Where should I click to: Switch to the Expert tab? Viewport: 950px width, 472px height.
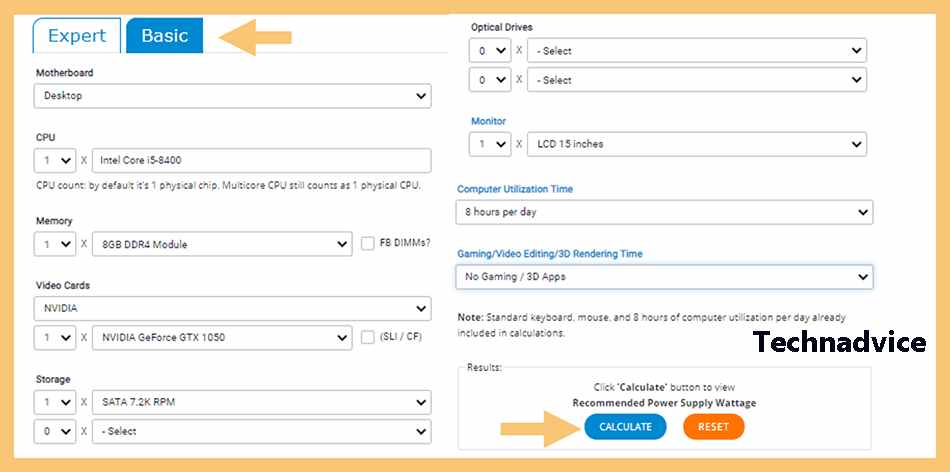[x=77, y=35]
